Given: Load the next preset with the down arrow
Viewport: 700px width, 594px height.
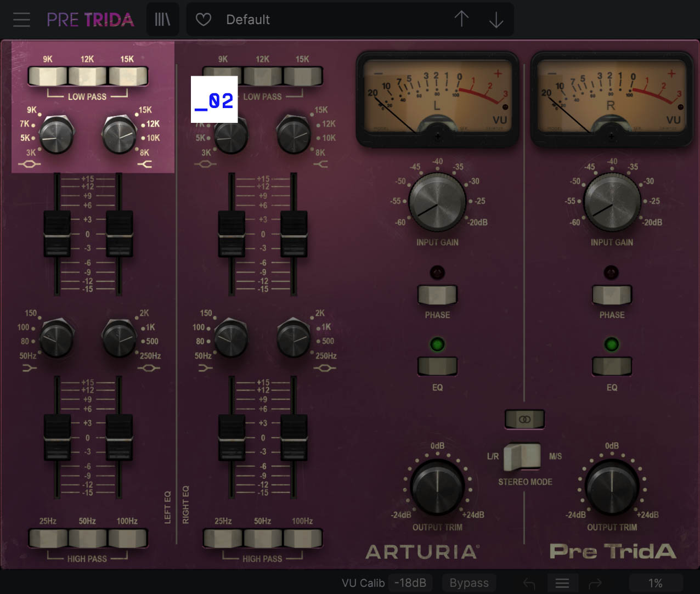Looking at the screenshot, I should (x=495, y=19).
